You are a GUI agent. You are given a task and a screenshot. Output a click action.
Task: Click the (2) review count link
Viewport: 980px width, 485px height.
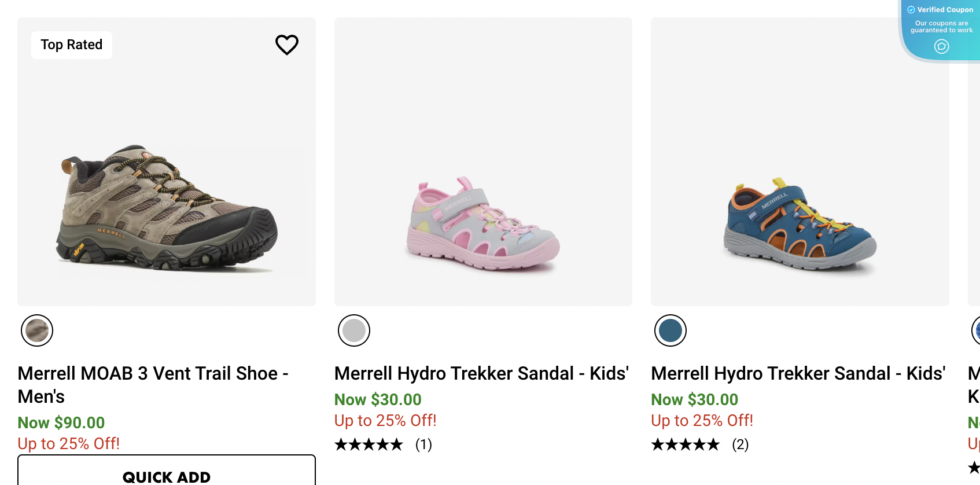pos(740,444)
